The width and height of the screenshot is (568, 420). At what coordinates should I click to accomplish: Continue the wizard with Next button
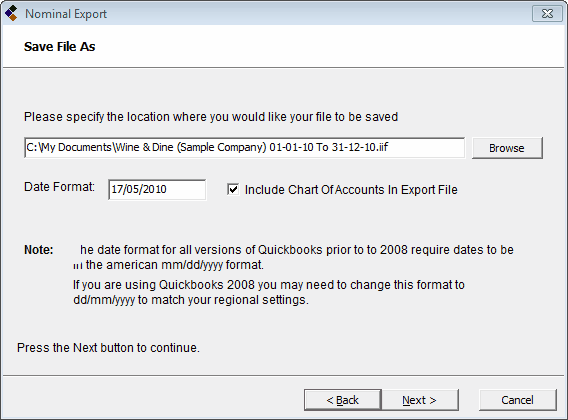(419, 400)
